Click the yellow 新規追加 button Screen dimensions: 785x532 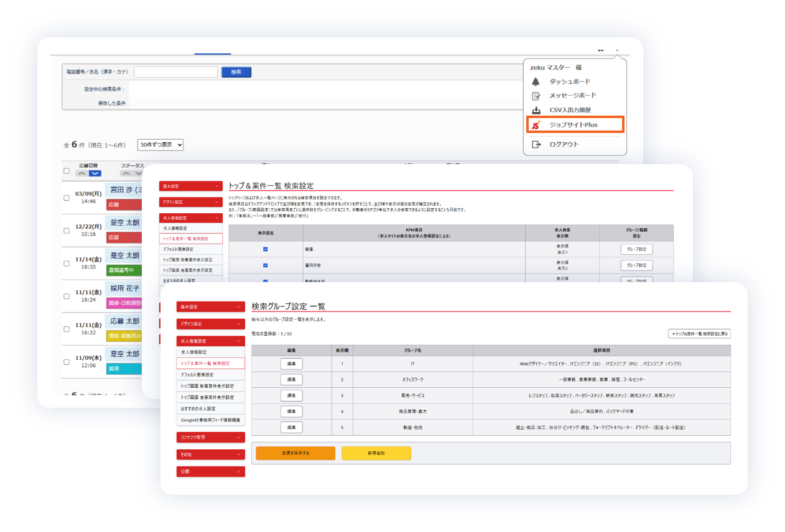click(x=376, y=453)
